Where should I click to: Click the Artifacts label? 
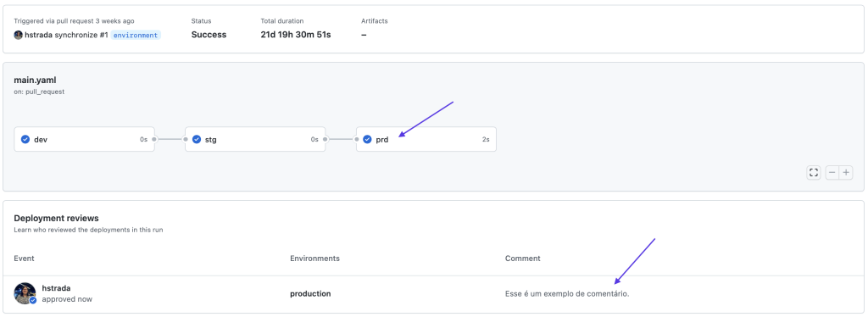tap(374, 21)
